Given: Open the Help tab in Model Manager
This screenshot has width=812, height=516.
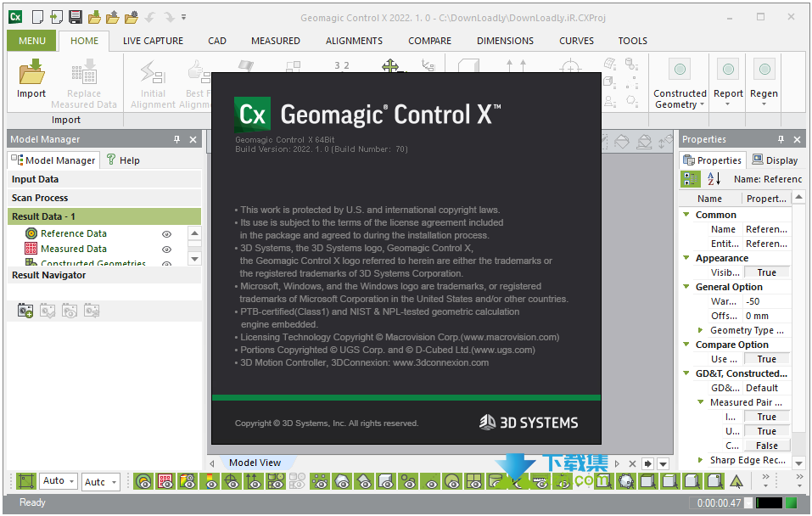Looking at the screenshot, I should pyautogui.click(x=123, y=160).
